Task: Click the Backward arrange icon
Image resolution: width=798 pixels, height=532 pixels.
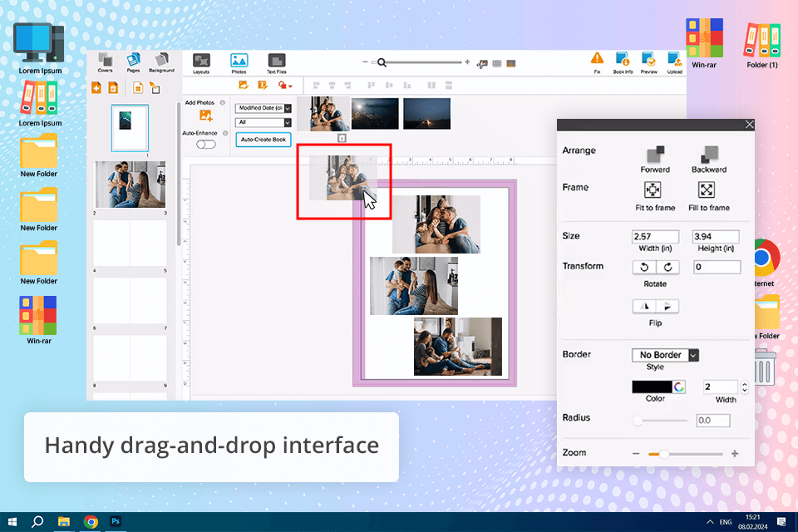Action: tap(709, 155)
